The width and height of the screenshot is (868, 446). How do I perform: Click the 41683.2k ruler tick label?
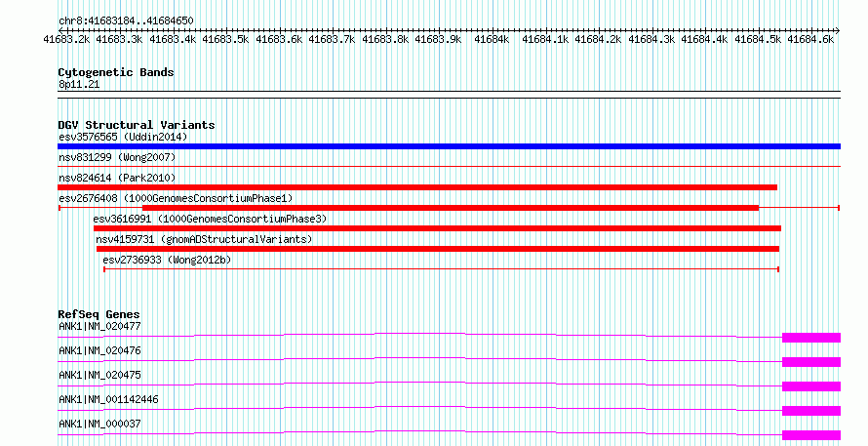[x=66, y=39]
